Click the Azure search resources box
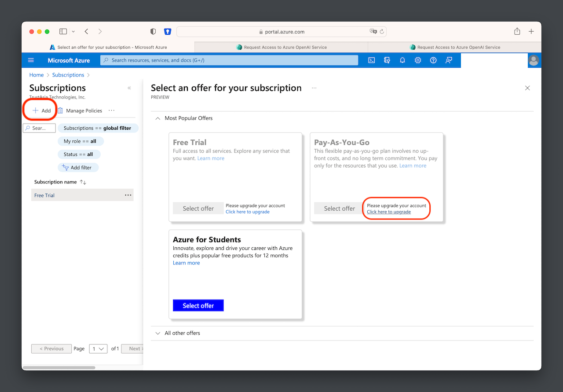The width and height of the screenshot is (563, 392). coord(229,60)
